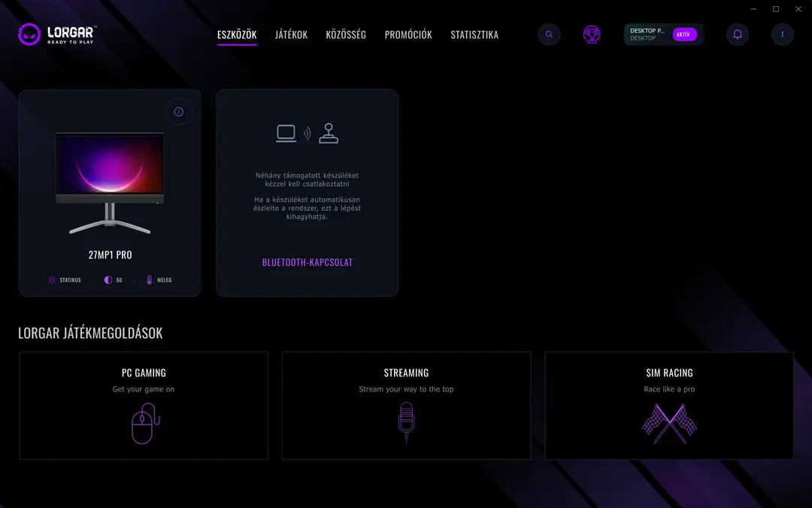
Task: Click the mouse icon in PC Gaming
Action: pyautogui.click(x=145, y=424)
